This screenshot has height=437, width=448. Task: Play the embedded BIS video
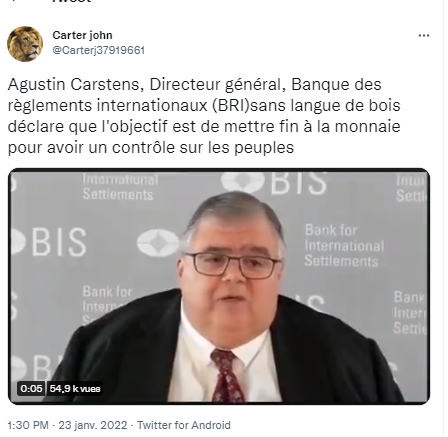click(219, 286)
